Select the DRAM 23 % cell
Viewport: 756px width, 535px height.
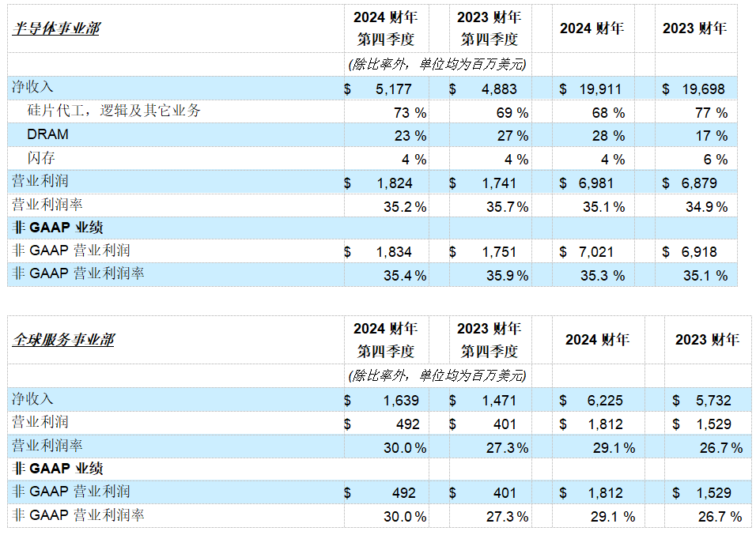[x=410, y=136]
